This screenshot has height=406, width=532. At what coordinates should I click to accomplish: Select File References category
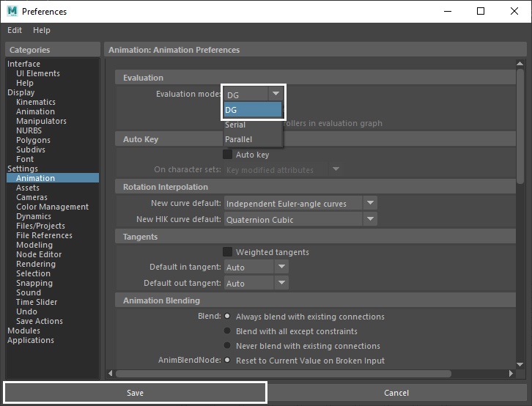[44, 235]
